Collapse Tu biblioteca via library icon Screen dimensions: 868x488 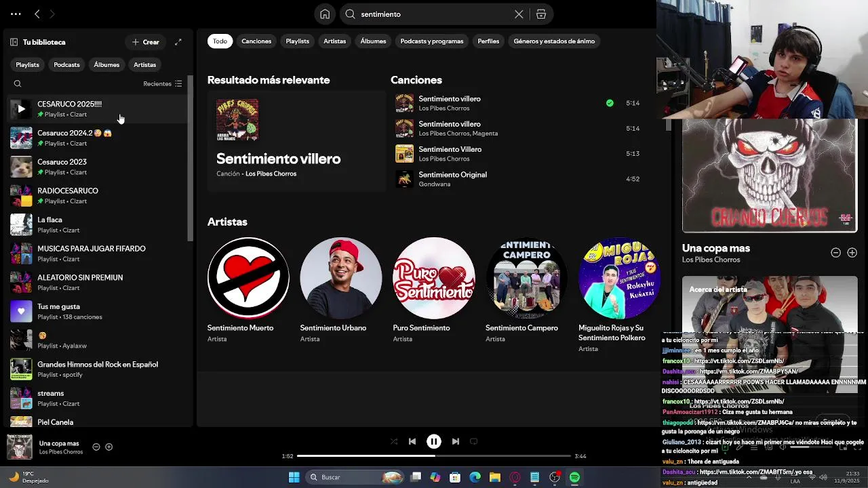[14, 42]
